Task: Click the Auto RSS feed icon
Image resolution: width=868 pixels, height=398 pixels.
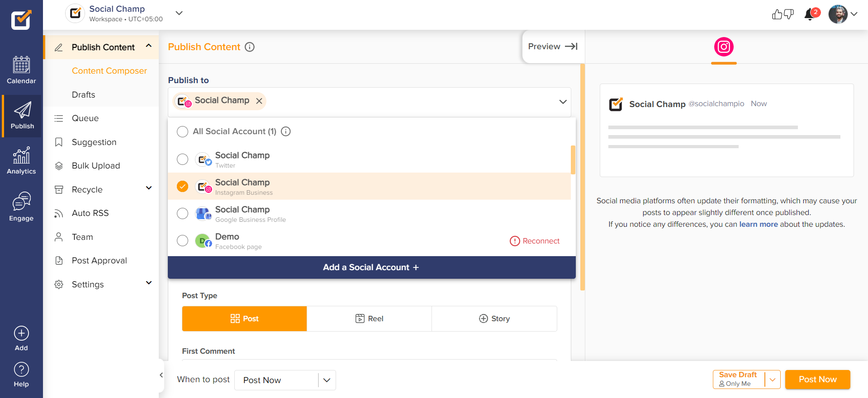Action: (x=59, y=213)
